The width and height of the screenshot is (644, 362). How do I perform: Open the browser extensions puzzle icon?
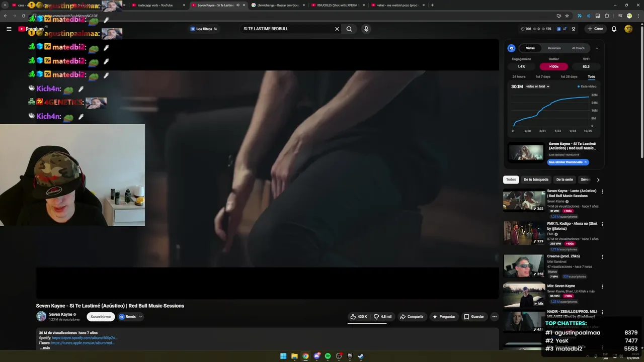[607, 16]
